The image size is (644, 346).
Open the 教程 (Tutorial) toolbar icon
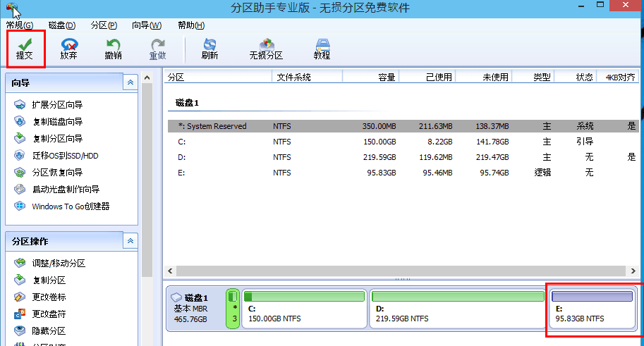coord(322,48)
